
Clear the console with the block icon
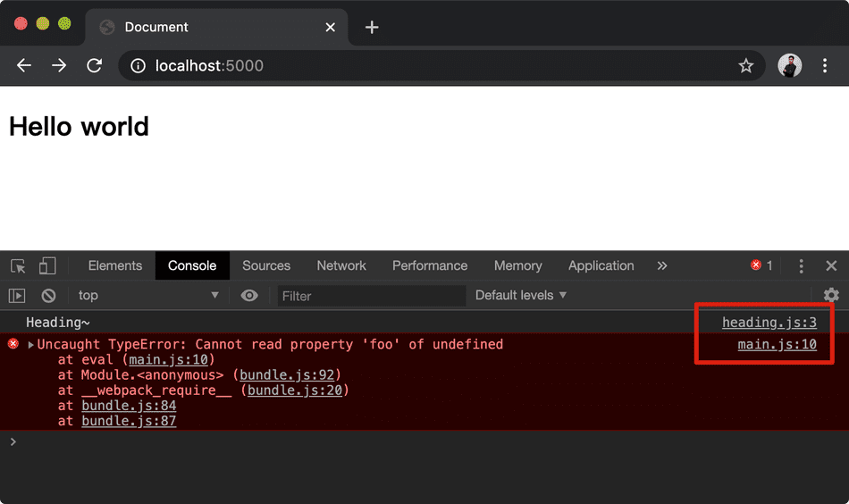click(x=49, y=296)
